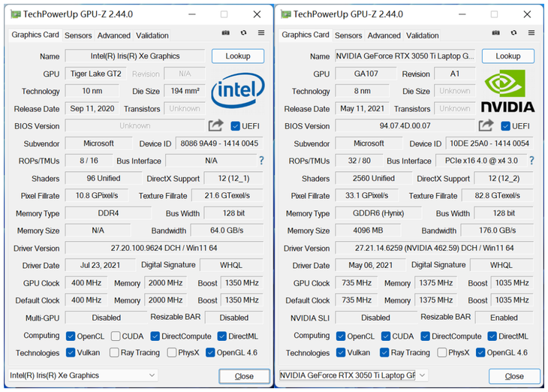The width and height of the screenshot is (548, 392).
Task: Click the Bus Interface question mark for PCIe x16
Action: [531, 161]
